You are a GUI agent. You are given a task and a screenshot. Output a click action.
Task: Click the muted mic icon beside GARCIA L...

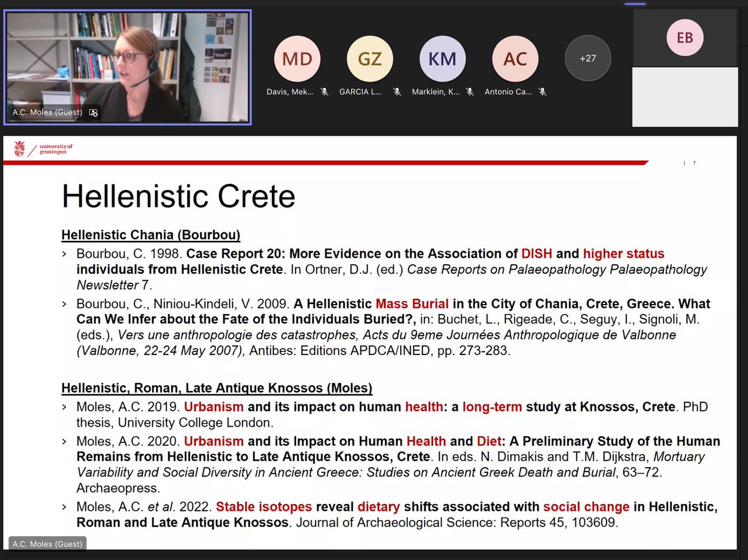[397, 92]
